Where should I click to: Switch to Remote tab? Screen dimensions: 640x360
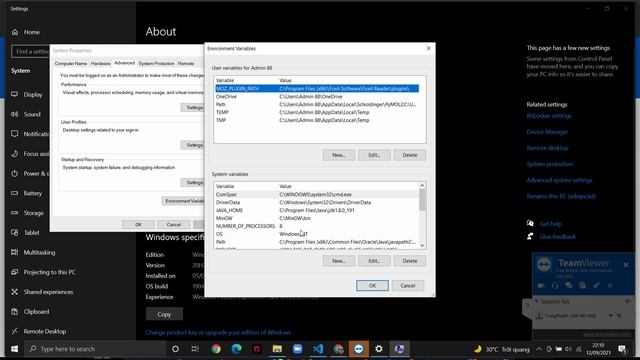(186, 64)
